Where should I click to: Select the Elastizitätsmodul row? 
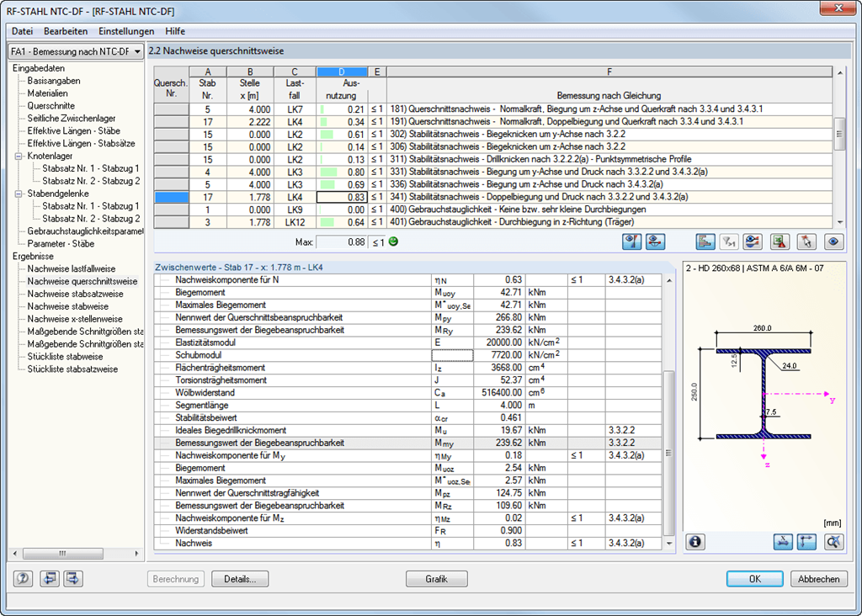407,343
